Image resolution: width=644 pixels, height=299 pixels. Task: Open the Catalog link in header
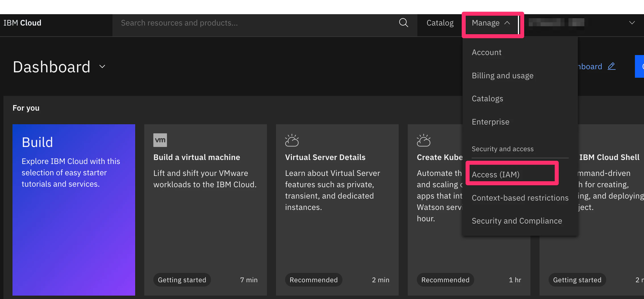pos(440,23)
